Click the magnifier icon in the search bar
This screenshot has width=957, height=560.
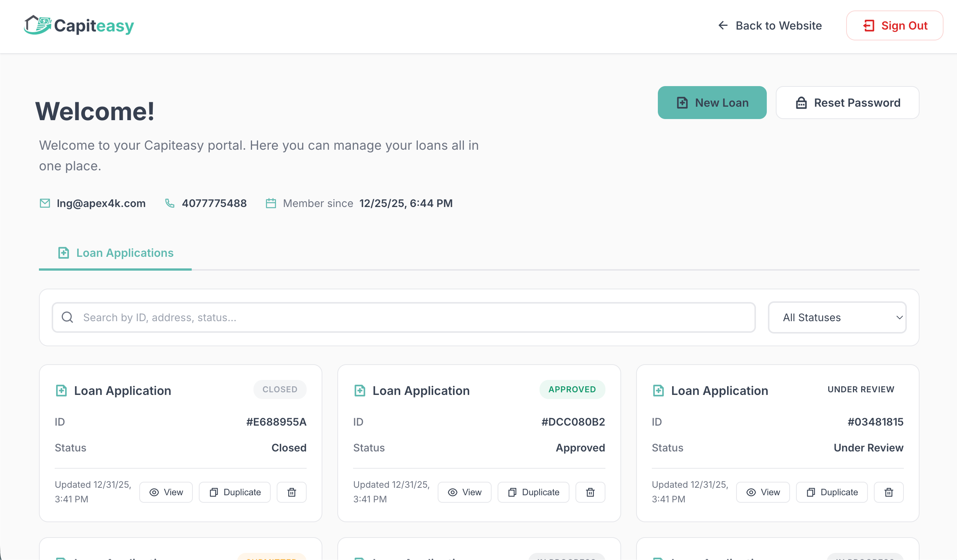click(x=67, y=317)
